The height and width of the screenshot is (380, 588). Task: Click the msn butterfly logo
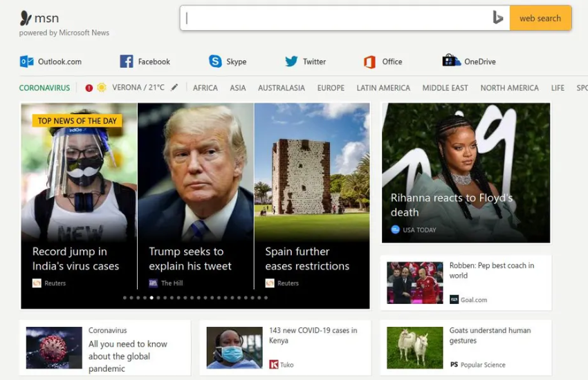click(x=26, y=18)
